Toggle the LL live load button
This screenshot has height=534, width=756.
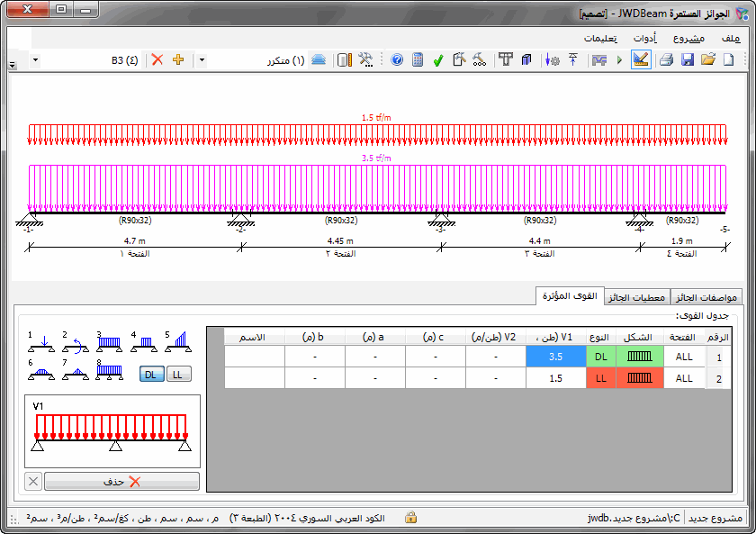(x=178, y=374)
